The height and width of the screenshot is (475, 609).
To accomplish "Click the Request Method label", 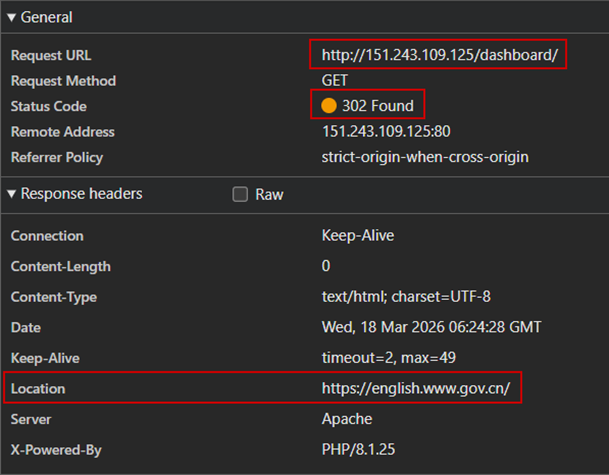I will coord(63,81).
